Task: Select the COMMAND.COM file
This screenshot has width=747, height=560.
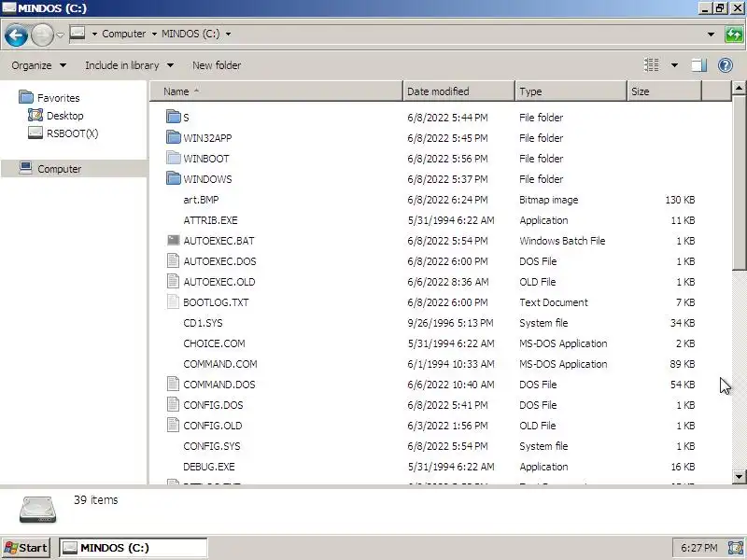Action: click(x=220, y=364)
